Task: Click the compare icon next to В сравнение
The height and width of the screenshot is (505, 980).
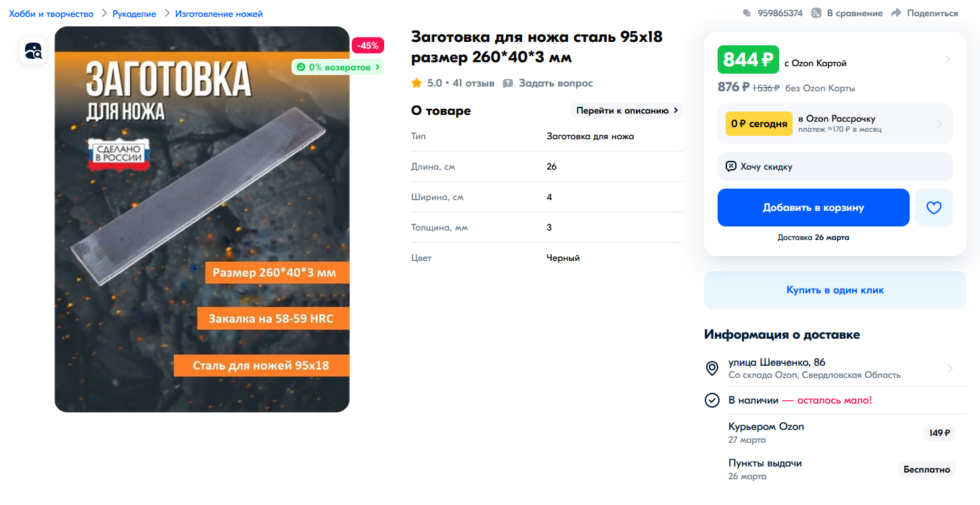Action: (x=816, y=13)
